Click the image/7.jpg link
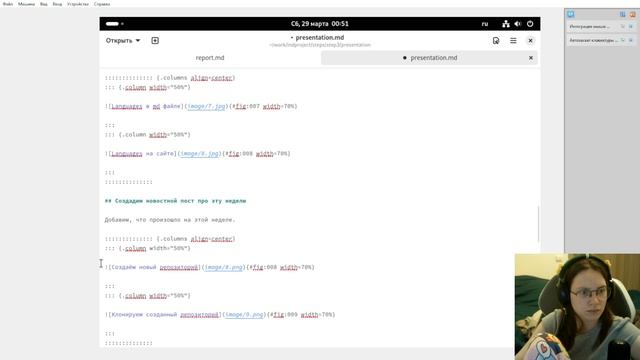This screenshot has height=360, width=640. tap(206, 106)
